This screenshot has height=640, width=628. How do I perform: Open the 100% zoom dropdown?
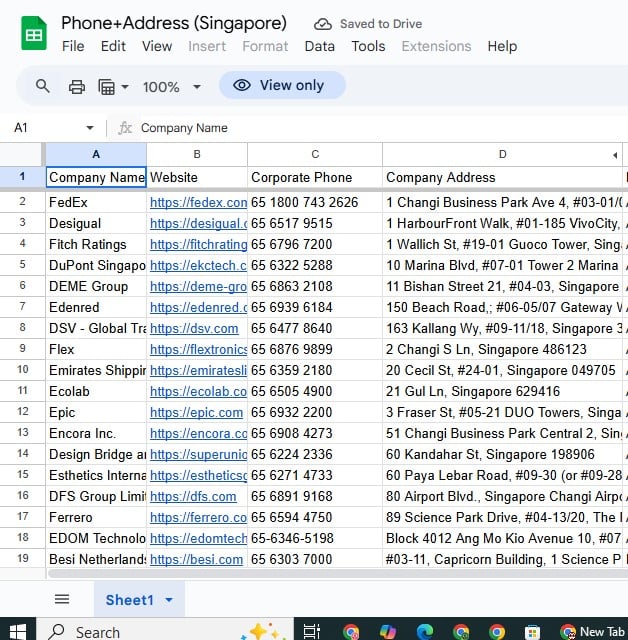click(172, 87)
